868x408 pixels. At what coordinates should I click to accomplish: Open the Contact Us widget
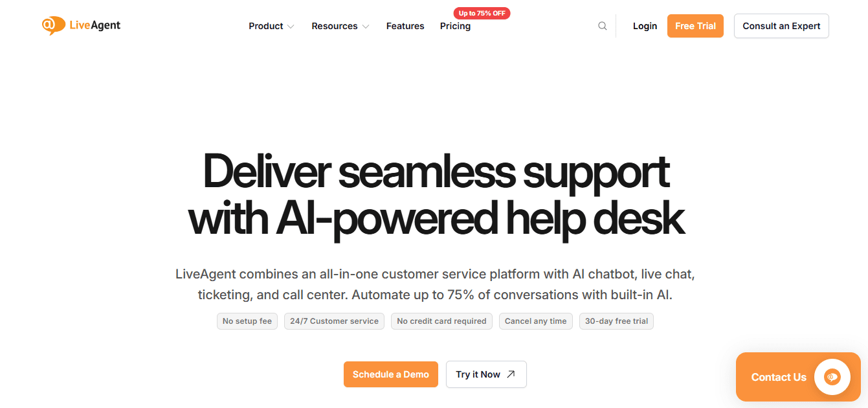778,377
